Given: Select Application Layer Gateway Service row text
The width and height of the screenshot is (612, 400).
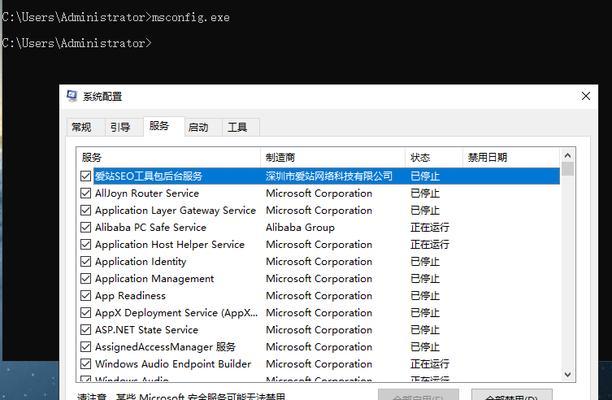Looking at the screenshot, I should [x=175, y=210].
